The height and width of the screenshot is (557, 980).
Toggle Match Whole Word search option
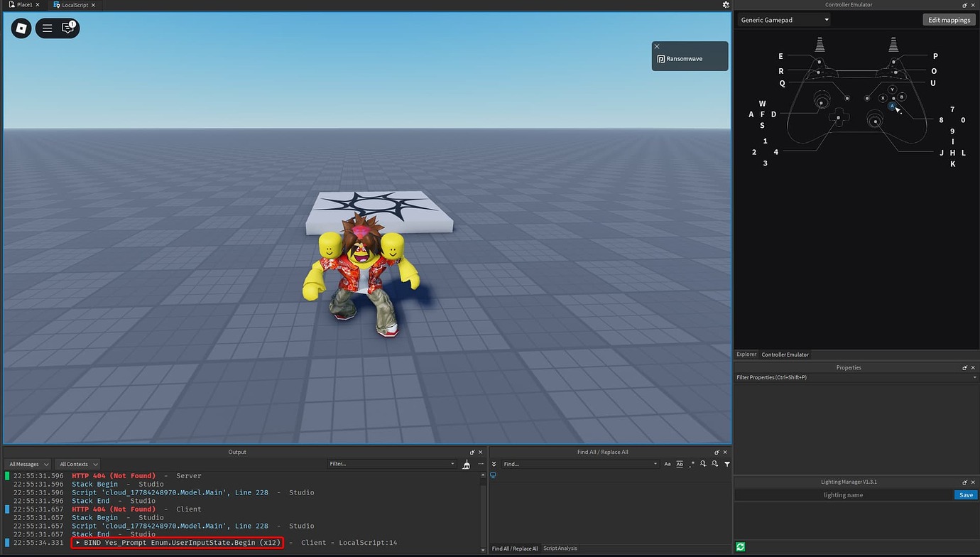[x=680, y=464]
